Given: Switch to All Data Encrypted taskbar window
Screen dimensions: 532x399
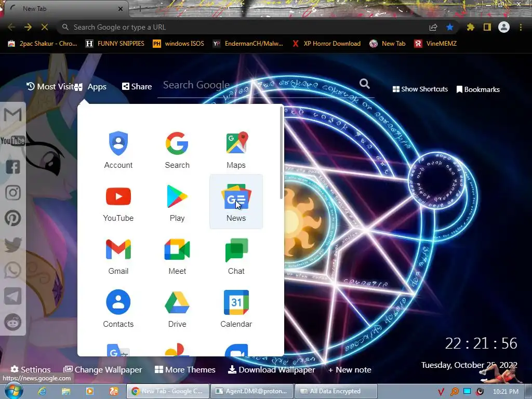Looking at the screenshot, I should pos(336,391).
